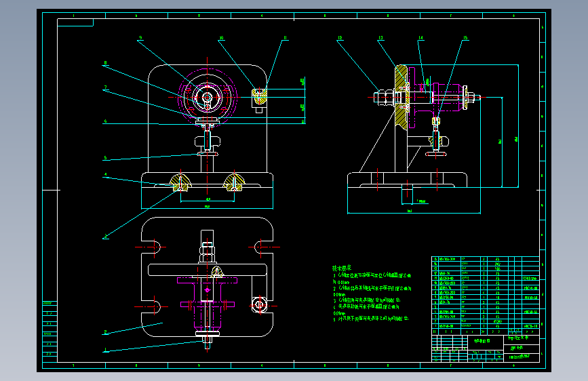
Task: Click part label 3 near base
Action: [105, 236]
